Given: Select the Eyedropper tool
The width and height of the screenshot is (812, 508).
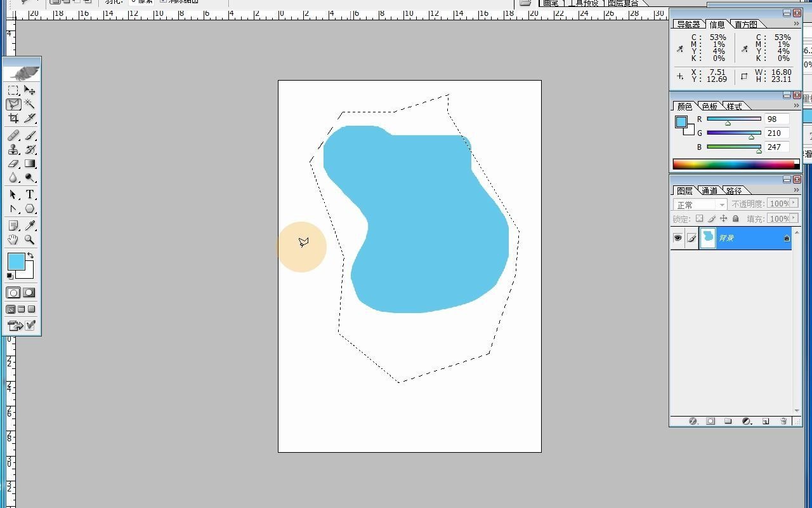Looking at the screenshot, I should point(30,225).
